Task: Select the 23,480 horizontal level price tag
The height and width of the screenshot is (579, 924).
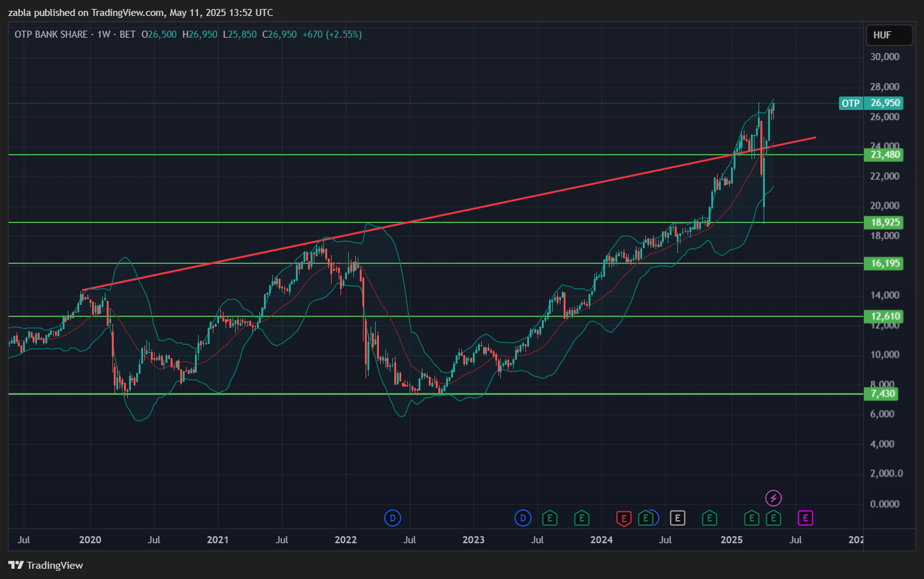Action: (x=884, y=155)
